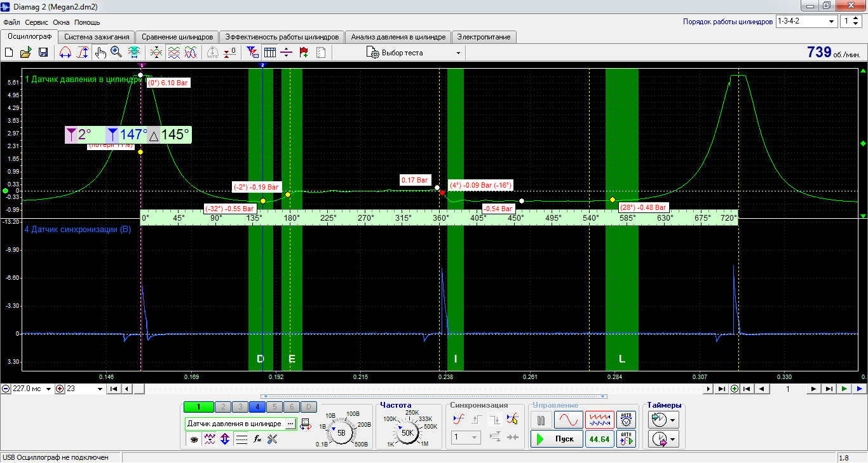Open the checklist notes icon in the toolbar

320,53
